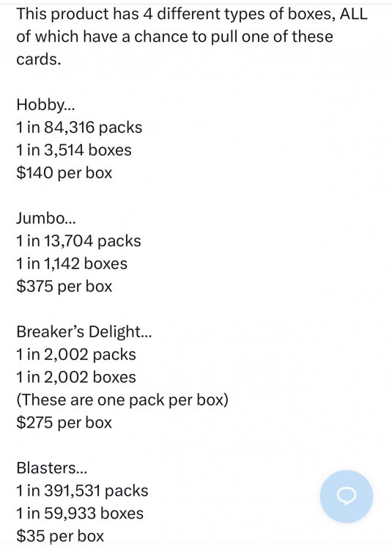Select the "Hobby..." heading text
392x550 pixels.
45,105
